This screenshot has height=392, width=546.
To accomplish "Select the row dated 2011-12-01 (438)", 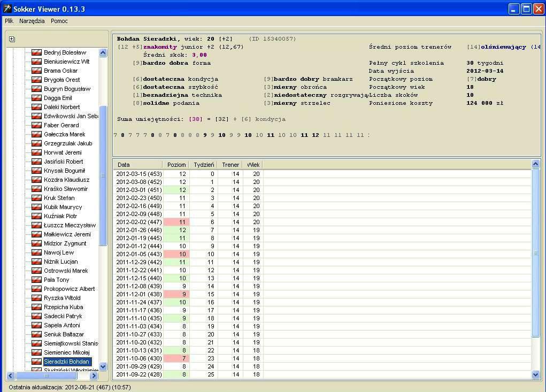I will point(322,294).
